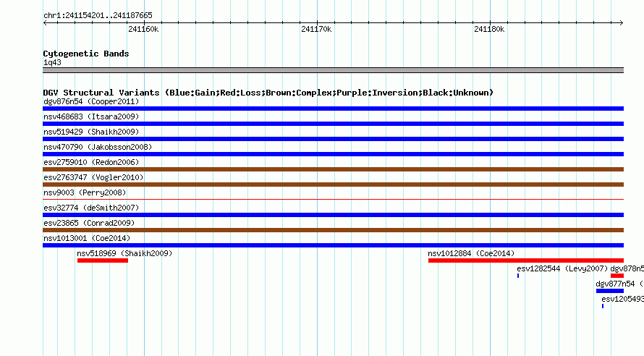Click short blue bar of dgv877n54
Viewport: 644px width, 356px height.
610,291
